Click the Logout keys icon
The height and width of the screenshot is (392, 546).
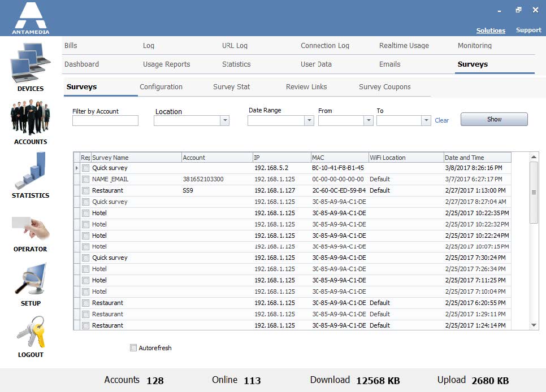(x=31, y=332)
